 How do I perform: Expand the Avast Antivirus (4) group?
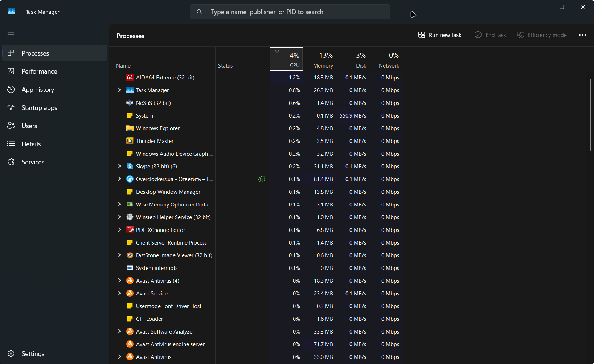[x=119, y=281]
